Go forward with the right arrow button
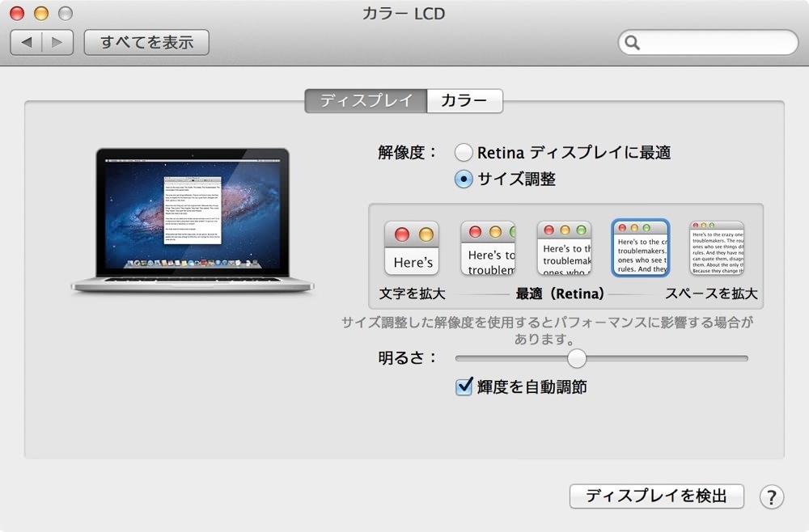The width and height of the screenshot is (809, 532). coord(57,42)
